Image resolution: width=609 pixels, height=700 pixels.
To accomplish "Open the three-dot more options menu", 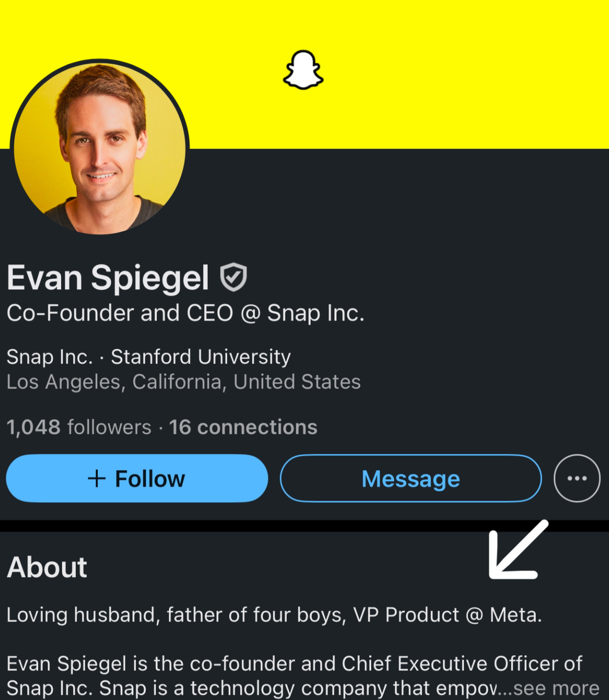I will point(577,478).
